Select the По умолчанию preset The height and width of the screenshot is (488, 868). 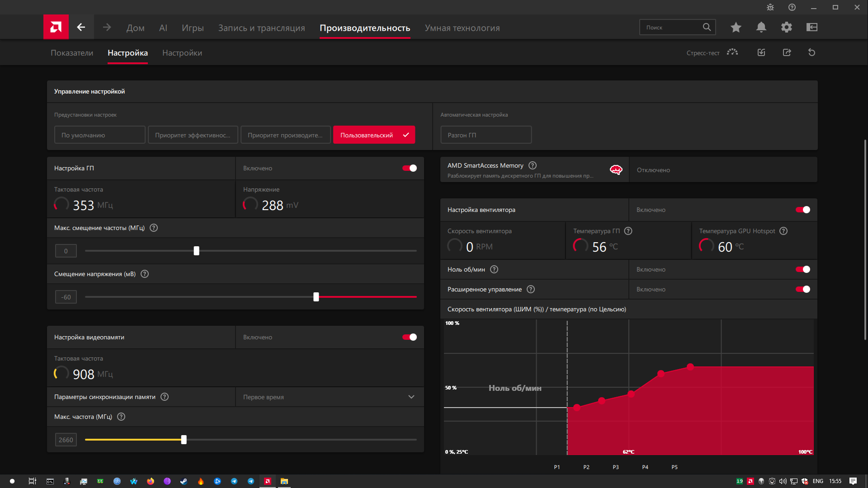click(x=100, y=135)
